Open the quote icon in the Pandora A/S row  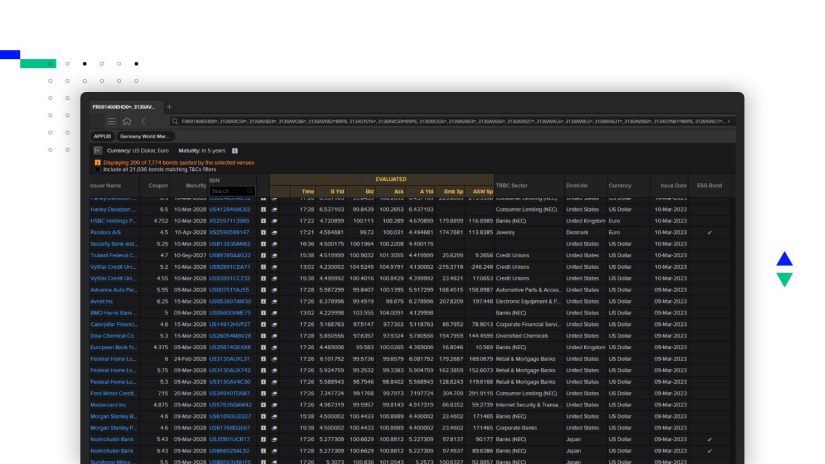pos(273,232)
